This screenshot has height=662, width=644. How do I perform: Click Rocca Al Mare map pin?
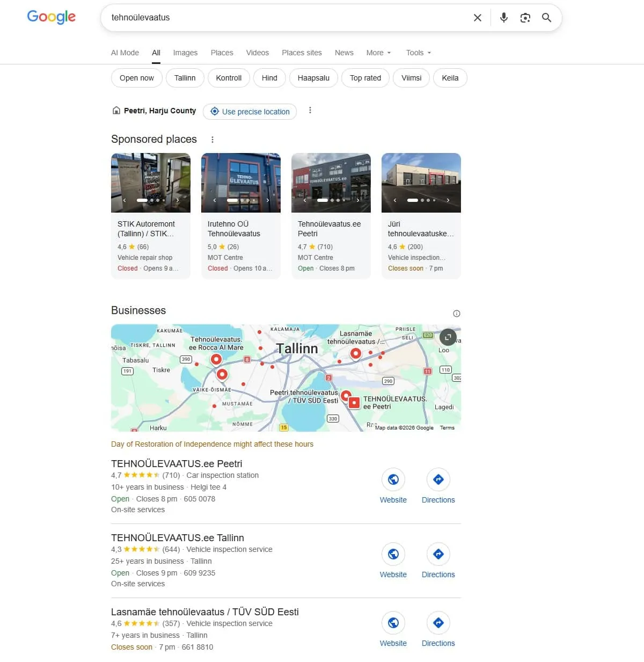coord(216,359)
